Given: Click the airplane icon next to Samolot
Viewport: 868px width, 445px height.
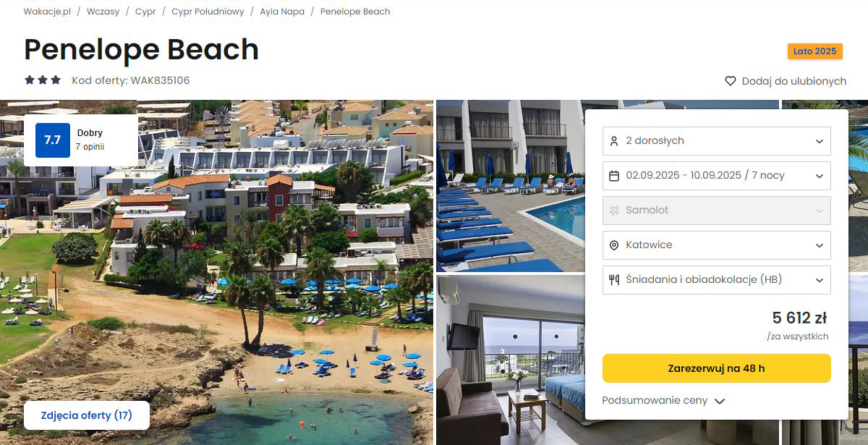Looking at the screenshot, I should pyautogui.click(x=614, y=211).
